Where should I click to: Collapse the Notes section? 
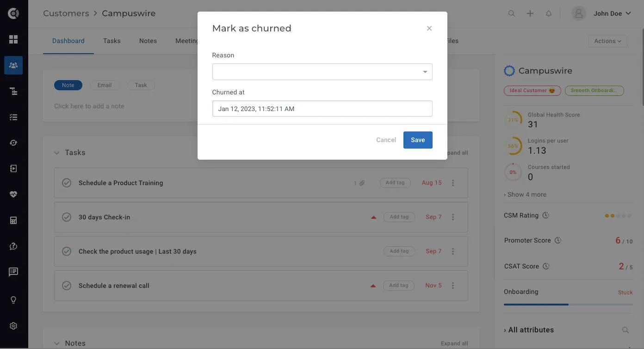tap(57, 343)
